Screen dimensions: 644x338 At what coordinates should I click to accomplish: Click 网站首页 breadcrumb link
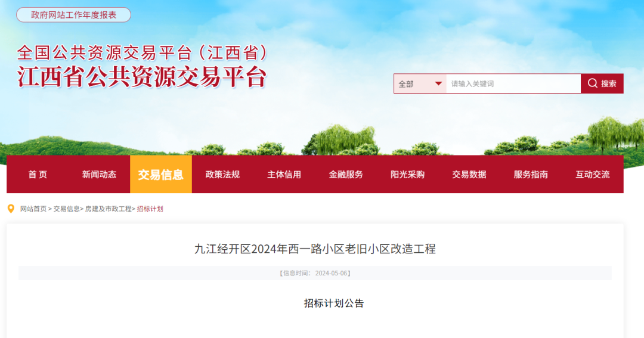(x=33, y=209)
